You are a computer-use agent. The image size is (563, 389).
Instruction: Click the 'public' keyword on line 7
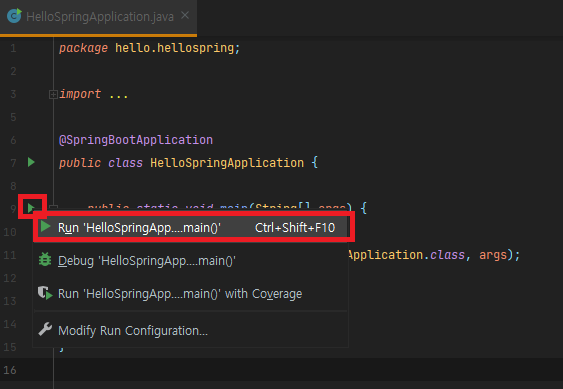pos(80,163)
